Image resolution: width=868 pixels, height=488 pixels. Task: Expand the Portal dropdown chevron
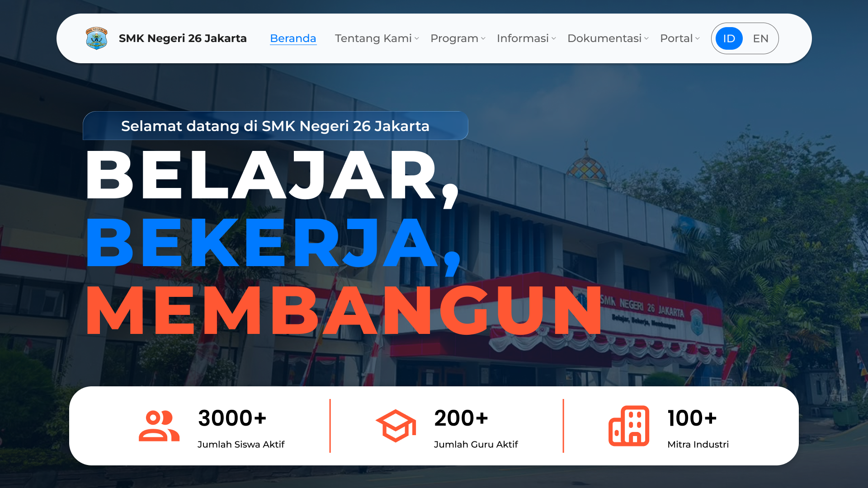[698, 38]
